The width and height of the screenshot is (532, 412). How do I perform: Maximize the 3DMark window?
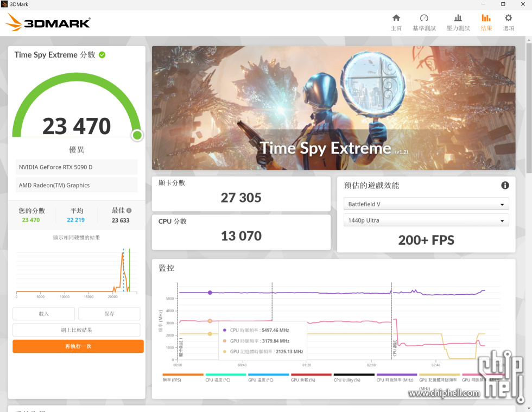[503, 4]
